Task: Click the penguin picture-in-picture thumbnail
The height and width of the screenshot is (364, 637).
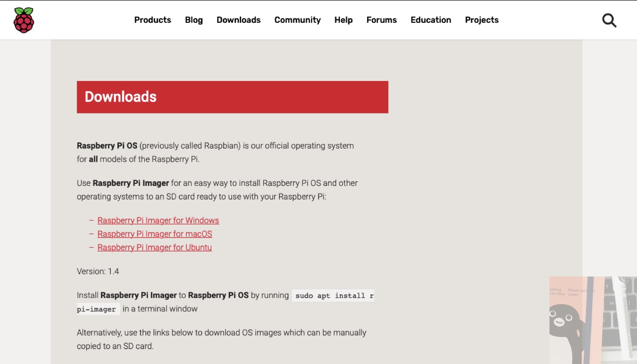Action: (593, 320)
